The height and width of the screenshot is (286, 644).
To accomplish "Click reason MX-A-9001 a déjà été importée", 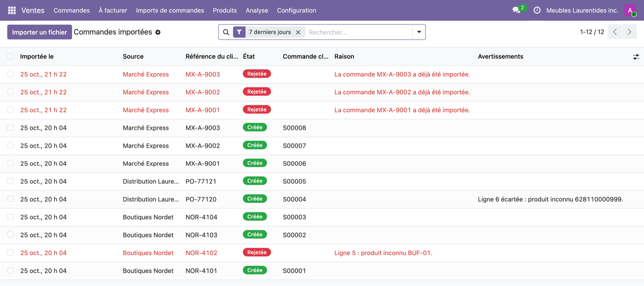I will (x=402, y=110).
